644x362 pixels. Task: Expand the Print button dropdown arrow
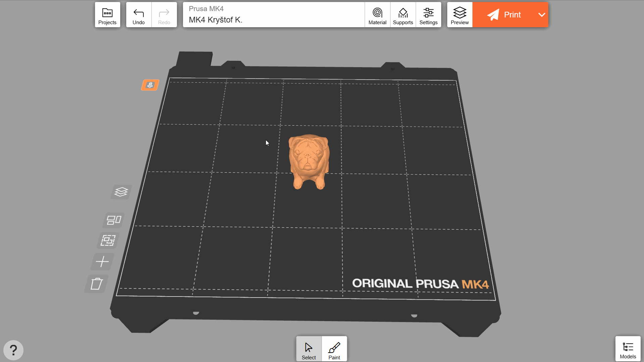pyautogui.click(x=541, y=15)
